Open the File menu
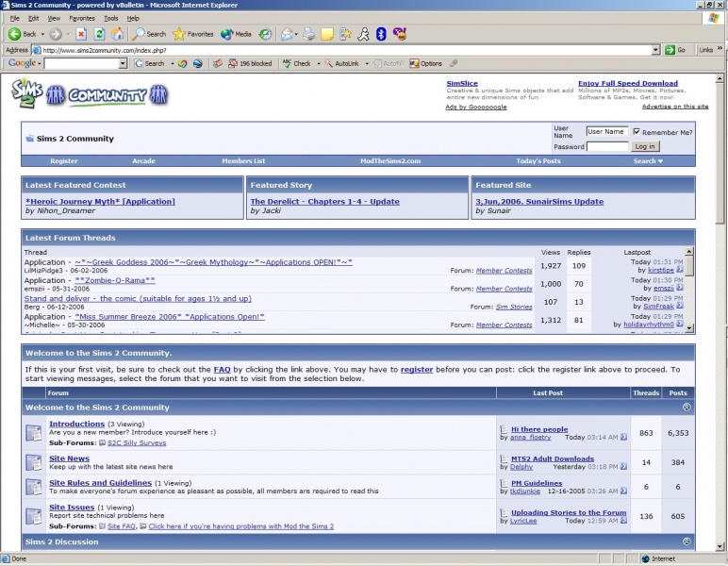 click(x=15, y=18)
